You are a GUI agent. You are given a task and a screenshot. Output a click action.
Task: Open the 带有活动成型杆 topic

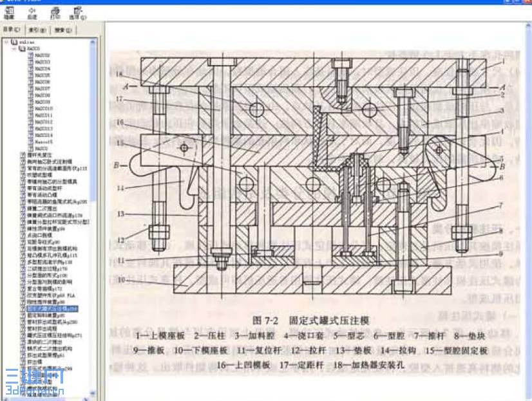click(44, 189)
